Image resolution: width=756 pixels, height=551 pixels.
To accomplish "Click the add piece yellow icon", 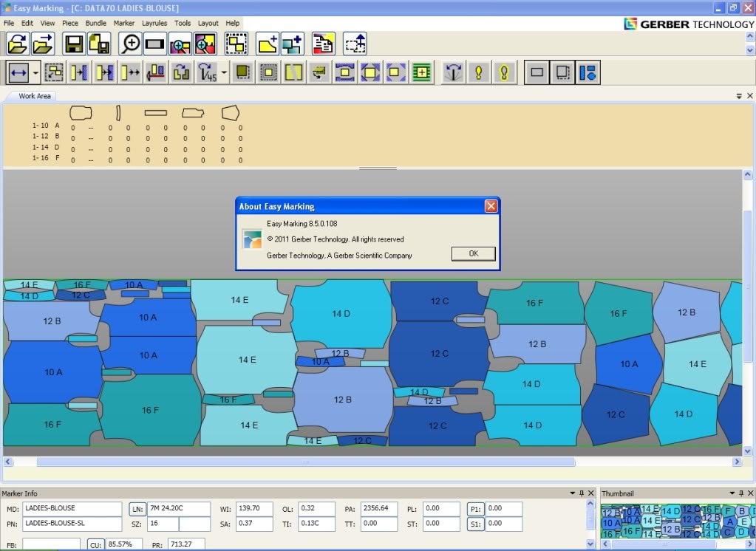I will coord(268,44).
